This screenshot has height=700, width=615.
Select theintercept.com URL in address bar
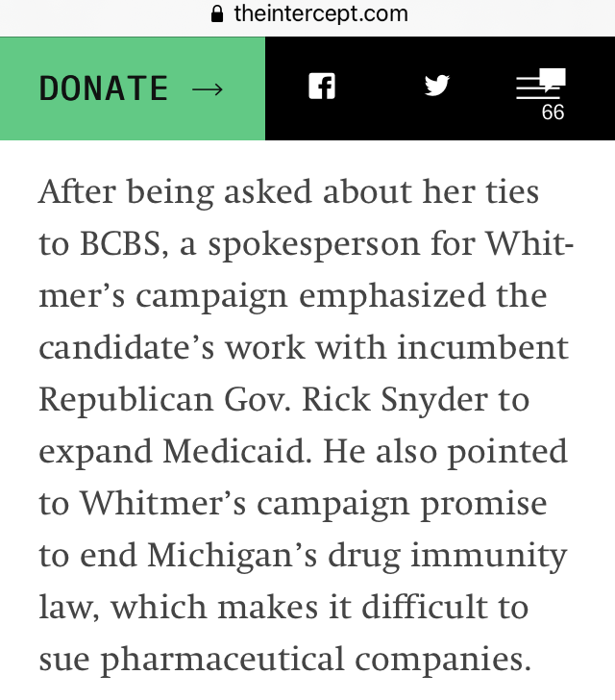[321, 13]
